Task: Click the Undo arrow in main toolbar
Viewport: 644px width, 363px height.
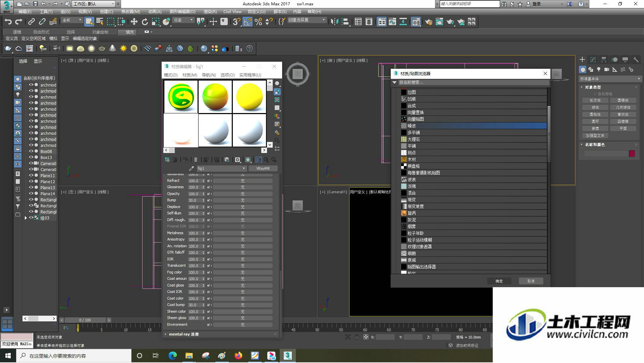Action: pos(8,22)
